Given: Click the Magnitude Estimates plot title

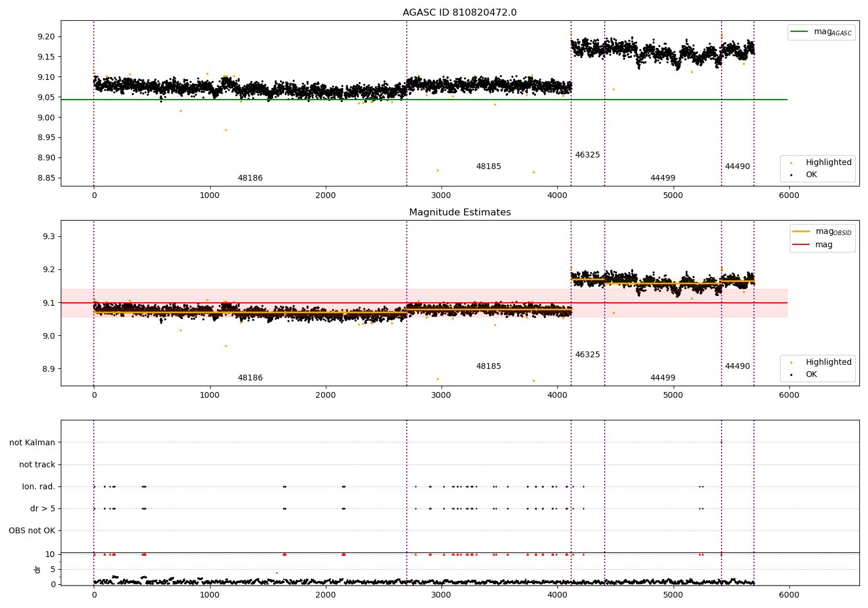Looking at the screenshot, I should point(459,213).
